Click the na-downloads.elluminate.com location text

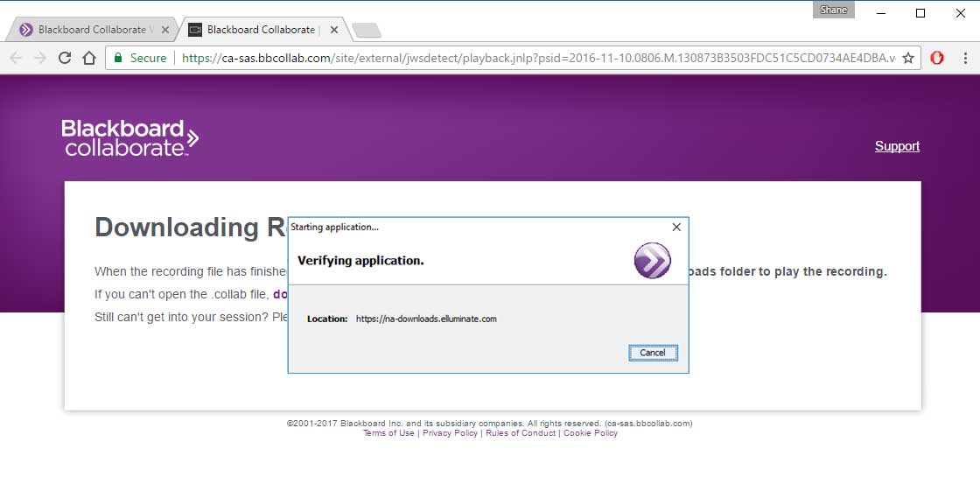click(x=426, y=319)
